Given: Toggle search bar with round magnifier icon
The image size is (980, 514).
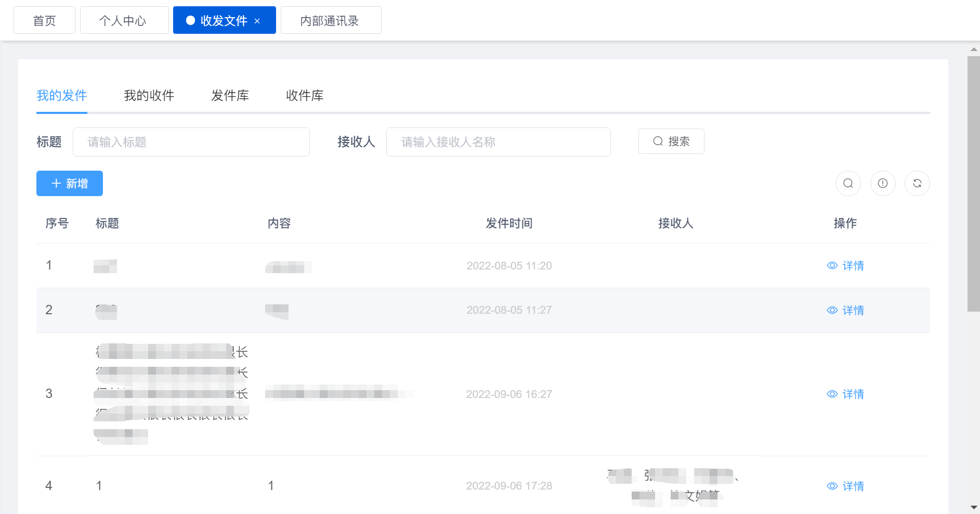Looking at the screenshot, I should click(848, 183).
